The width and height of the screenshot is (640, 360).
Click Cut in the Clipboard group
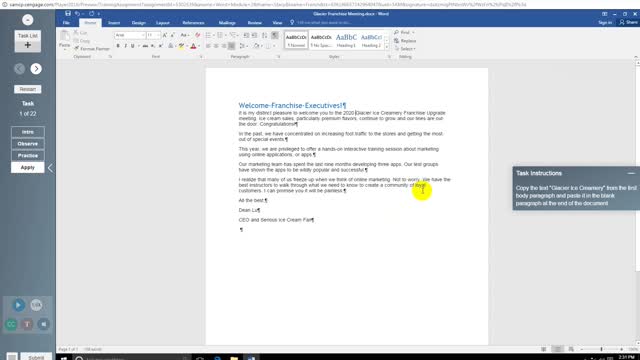[x=80, y=33]
